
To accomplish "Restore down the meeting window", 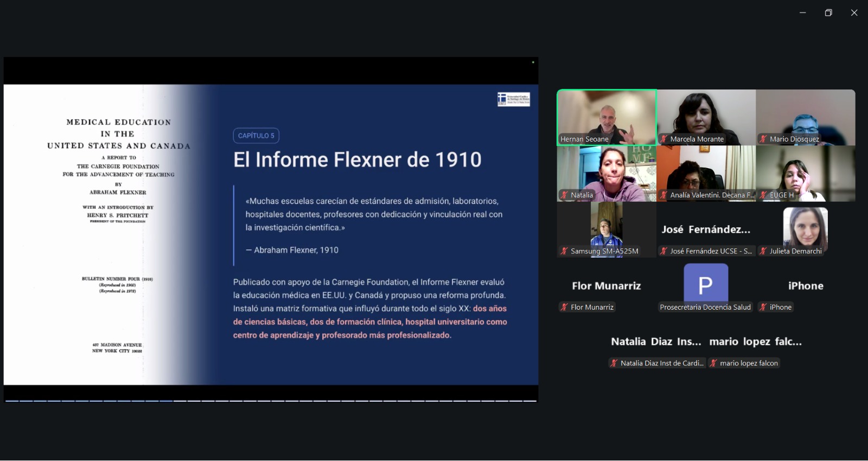I will point(828,12).
